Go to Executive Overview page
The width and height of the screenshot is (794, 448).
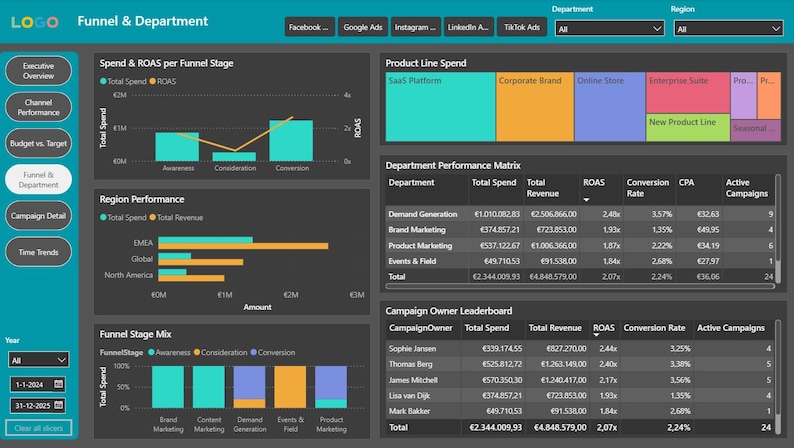38,71
